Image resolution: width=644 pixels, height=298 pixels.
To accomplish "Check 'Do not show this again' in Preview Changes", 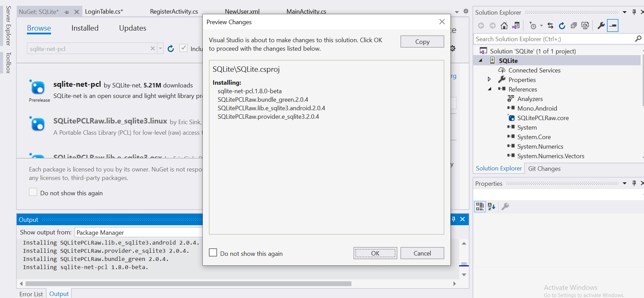I will click(x=213, y=253).
